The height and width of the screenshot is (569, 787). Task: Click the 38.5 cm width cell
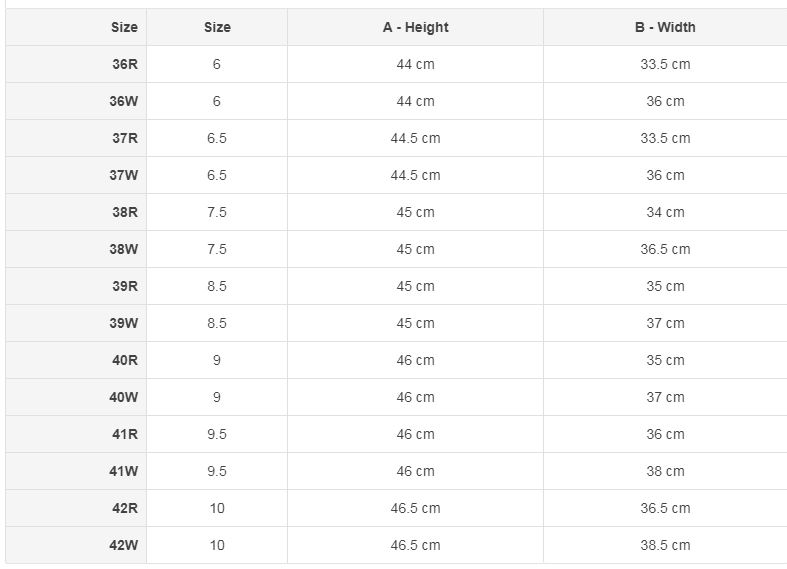pos(665,545)
